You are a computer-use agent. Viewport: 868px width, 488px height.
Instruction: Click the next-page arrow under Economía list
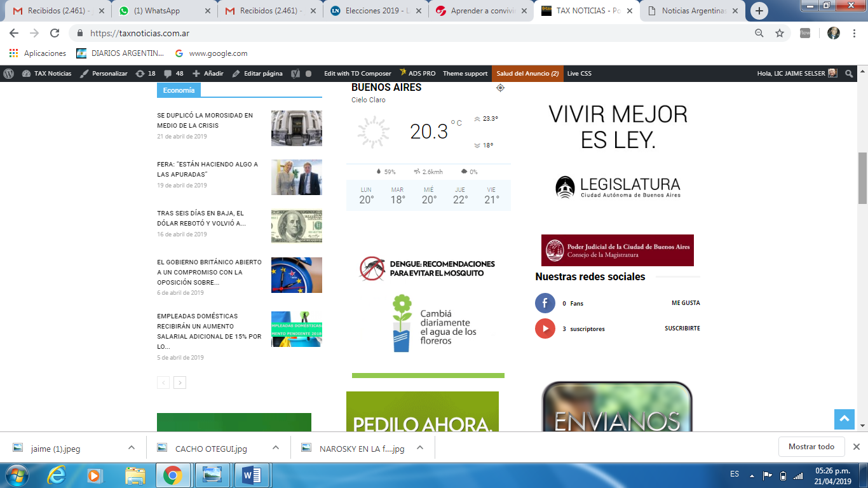[180, 383]
